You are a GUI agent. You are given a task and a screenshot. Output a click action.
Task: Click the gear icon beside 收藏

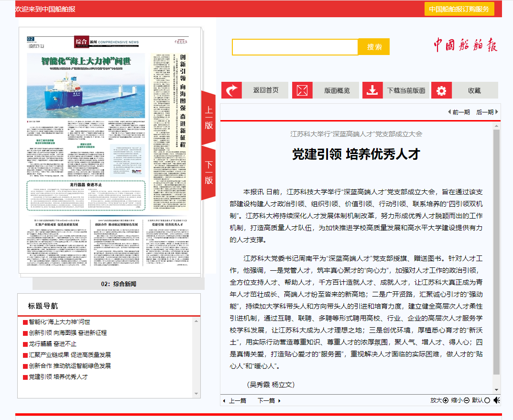441,90
